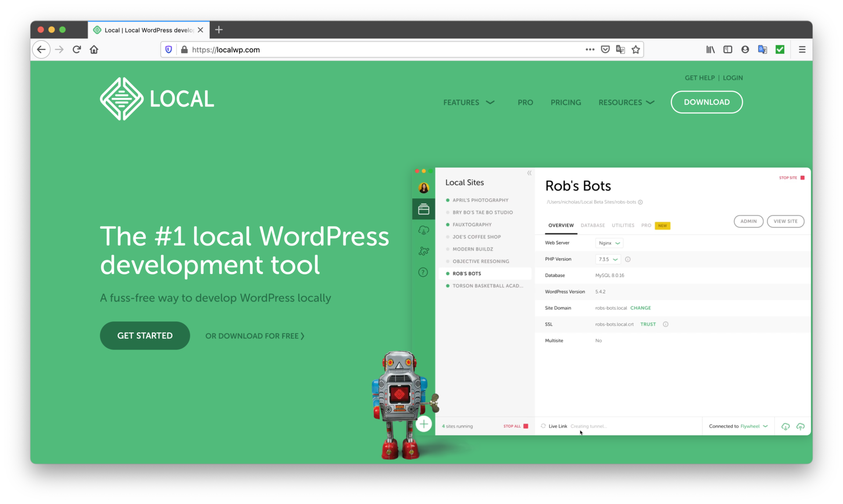Toggle the browser sidebar icon

[728, 50]
